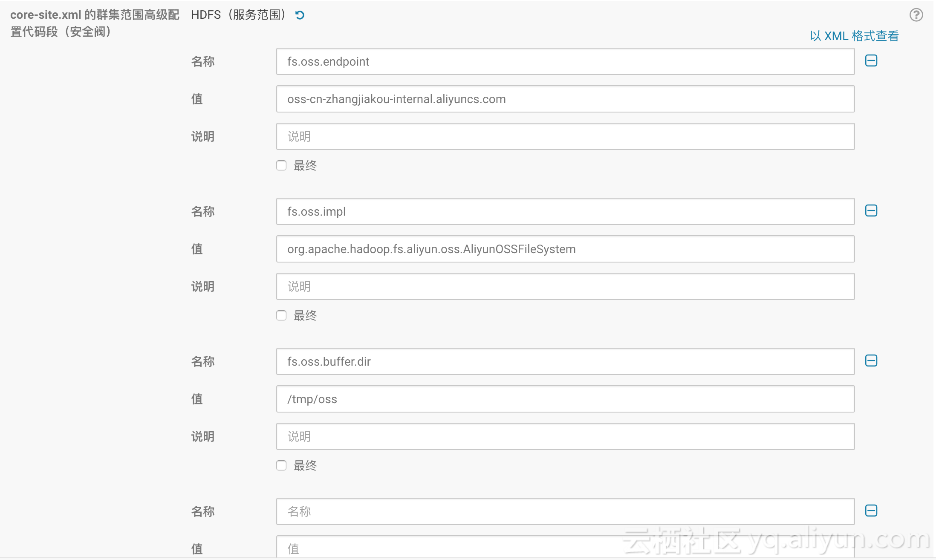Click the /tmp/oss value field
This screenshot has width=936, height=560.
(565, 399)
